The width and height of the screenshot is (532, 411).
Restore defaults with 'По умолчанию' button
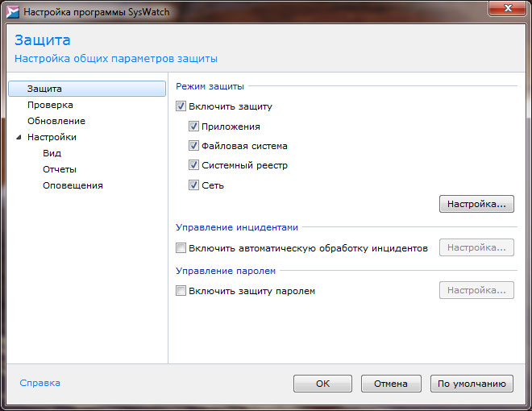click(472, 384)
